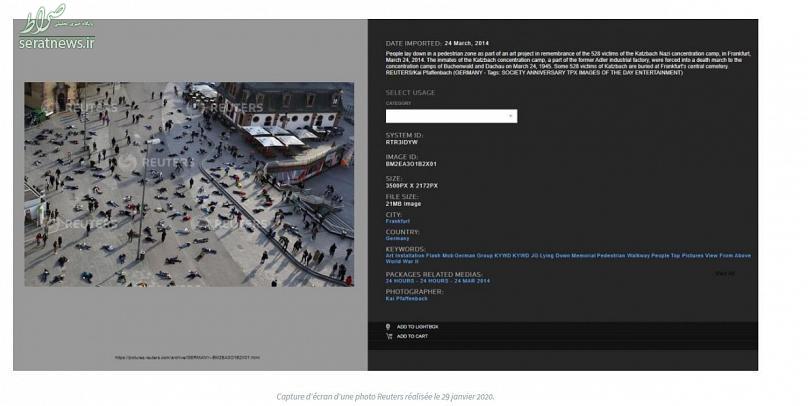Open photographer Kai Pfaffenbach link
This screenshot has width=808, height=406.
(407, 298)
